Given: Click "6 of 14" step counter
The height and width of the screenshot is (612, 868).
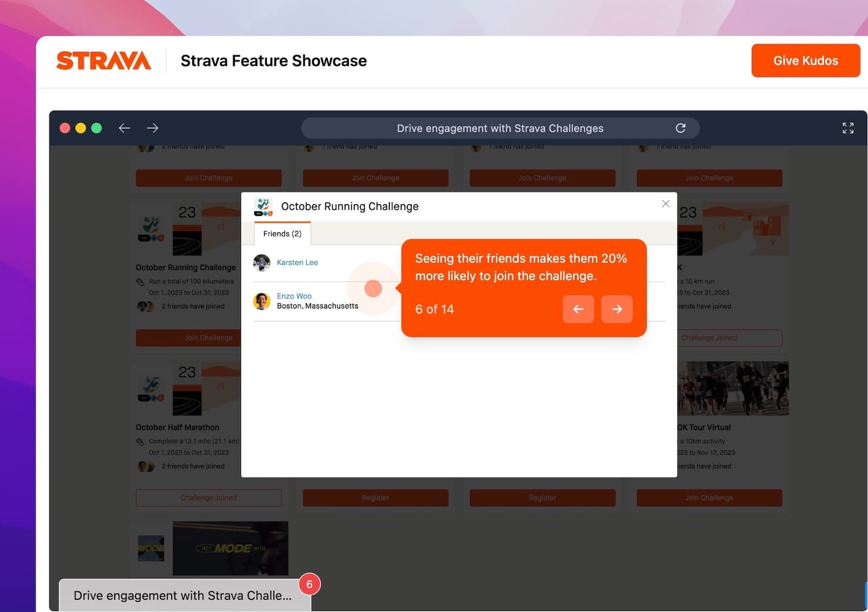Looking at the screenshot, I should (434, 309).
